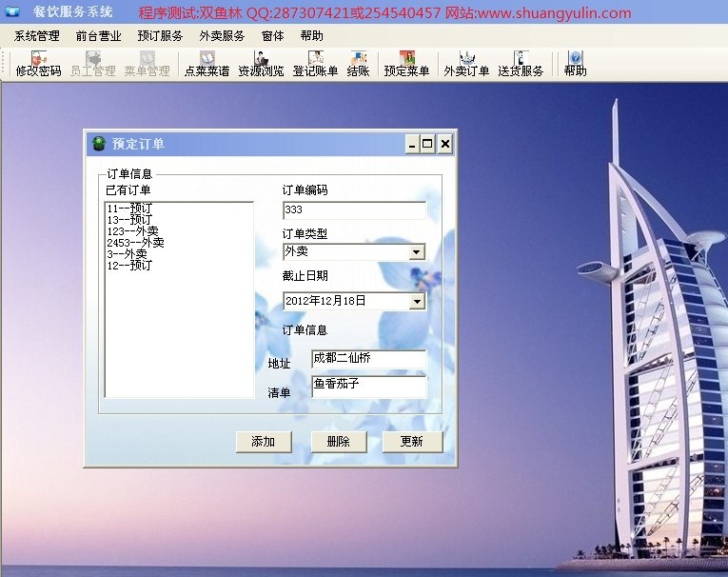Click the 外卖订单 toolbar icon
Screen dimensions: 728x577
point(466,64)
